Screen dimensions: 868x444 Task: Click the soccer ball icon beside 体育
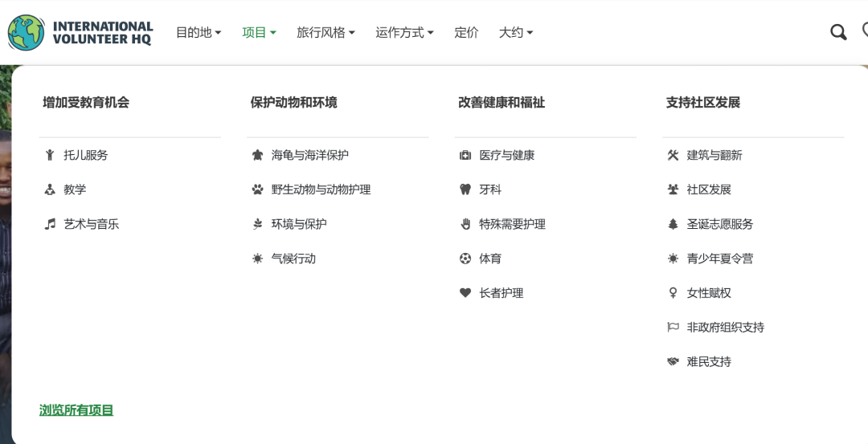(x=465, y=259)
